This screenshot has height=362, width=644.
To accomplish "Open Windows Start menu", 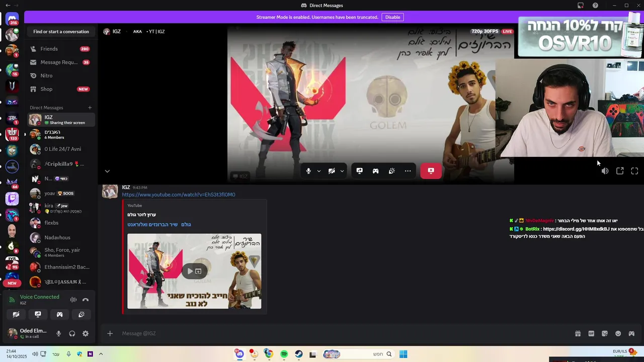I will (403, 354).
